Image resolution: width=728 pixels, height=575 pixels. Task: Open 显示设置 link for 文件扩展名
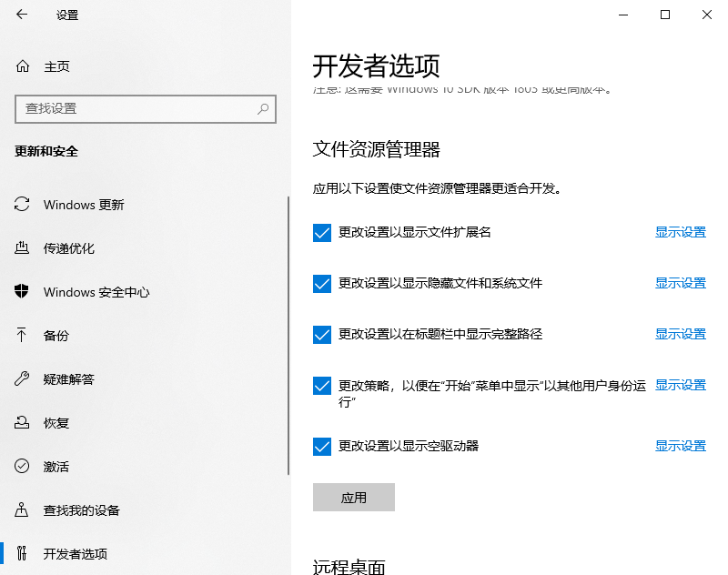[x=680, y=232]
